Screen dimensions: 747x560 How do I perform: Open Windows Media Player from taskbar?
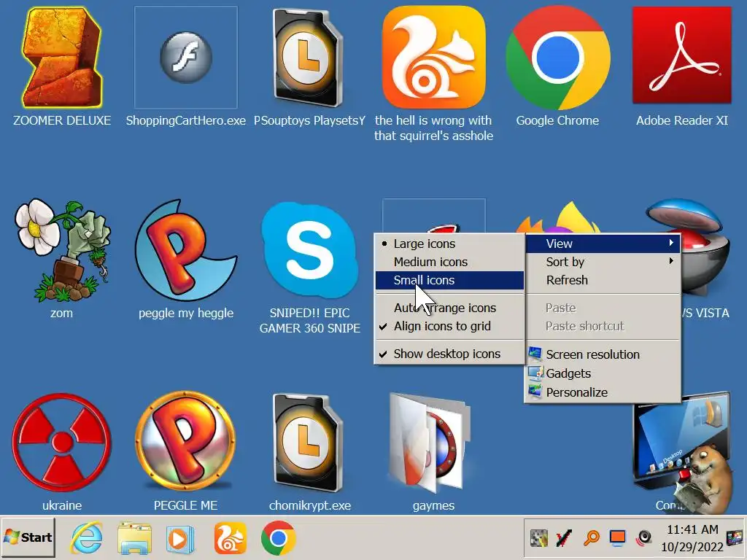(x=180, y=539)
